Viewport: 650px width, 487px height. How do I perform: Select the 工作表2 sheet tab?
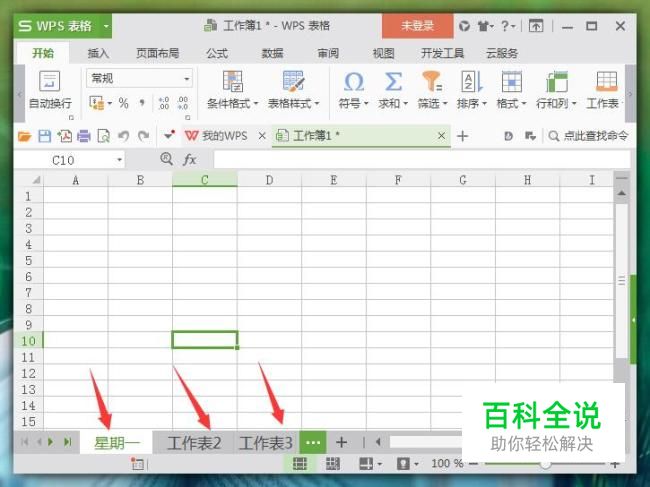click(194, 443)
